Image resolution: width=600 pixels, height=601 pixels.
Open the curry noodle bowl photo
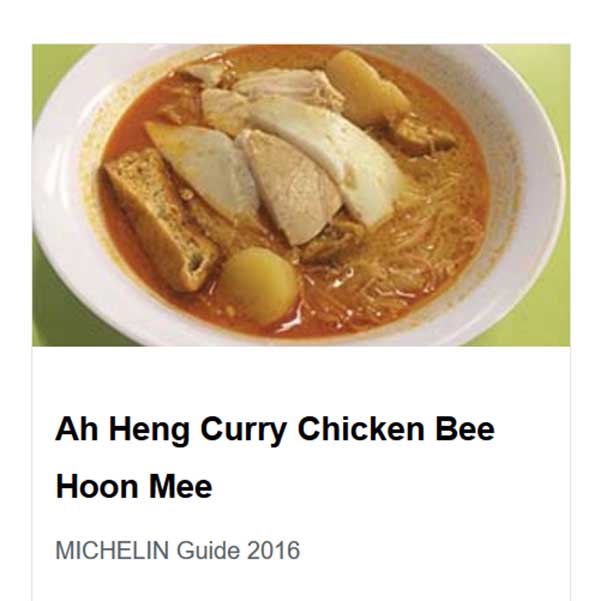(301, 195)
